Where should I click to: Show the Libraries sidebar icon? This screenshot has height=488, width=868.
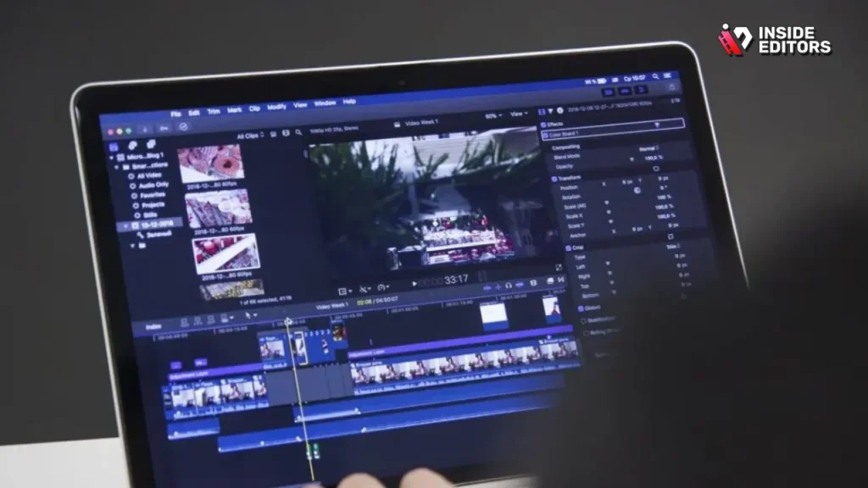tap(114, 147)
